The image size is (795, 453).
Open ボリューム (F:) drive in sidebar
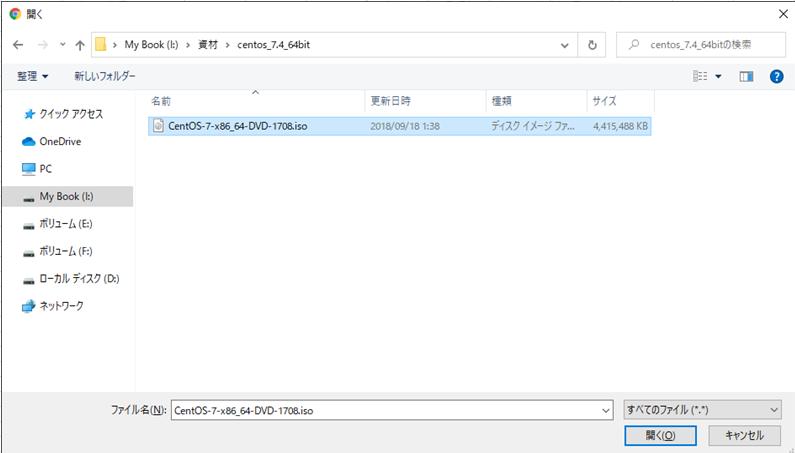point(66,251)
